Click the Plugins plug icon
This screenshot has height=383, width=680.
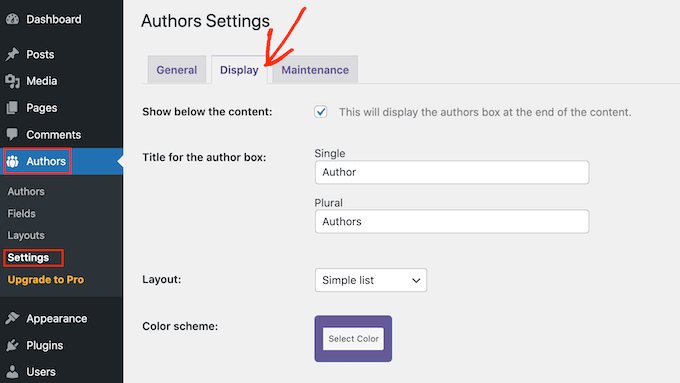pos(13,345)
